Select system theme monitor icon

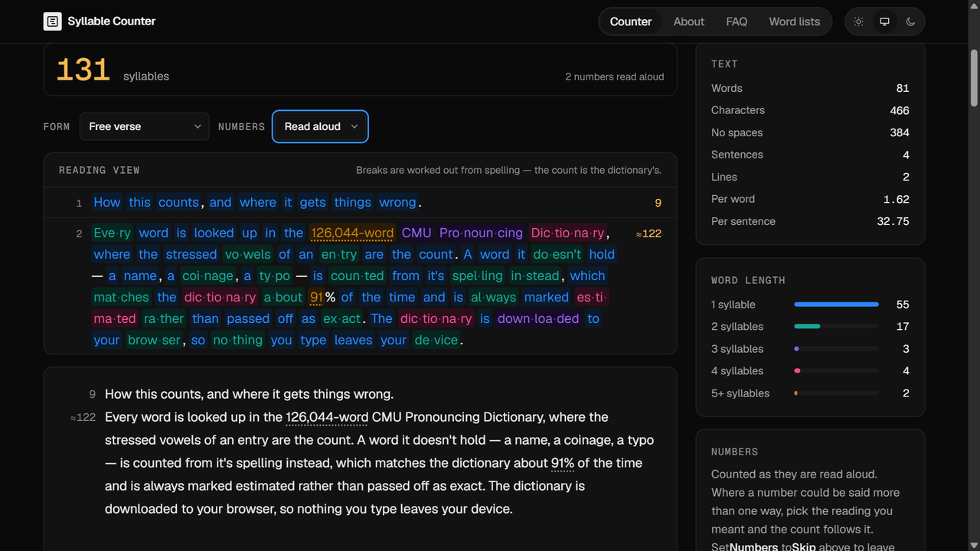[x=884, y=21]
